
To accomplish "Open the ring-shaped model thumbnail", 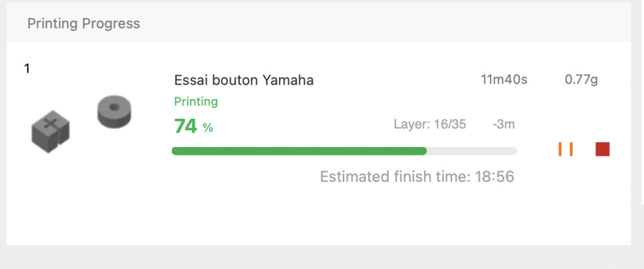I will [114, 112].
